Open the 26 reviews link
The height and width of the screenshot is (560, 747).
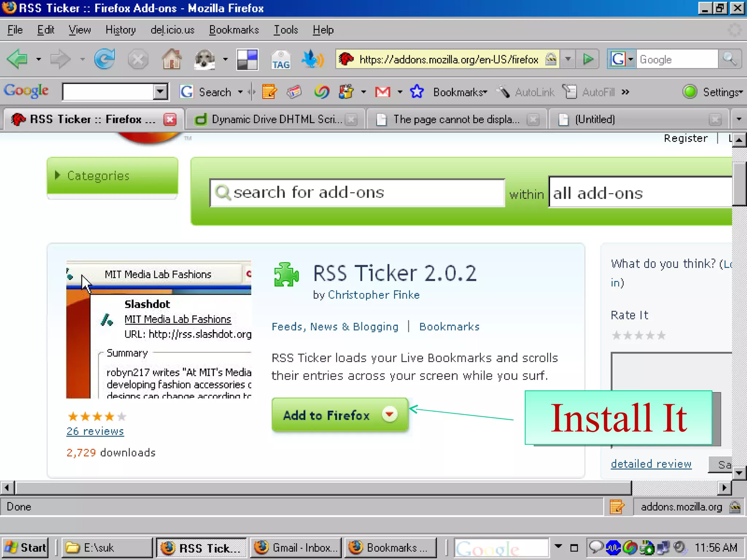click(x=95, y=431)
